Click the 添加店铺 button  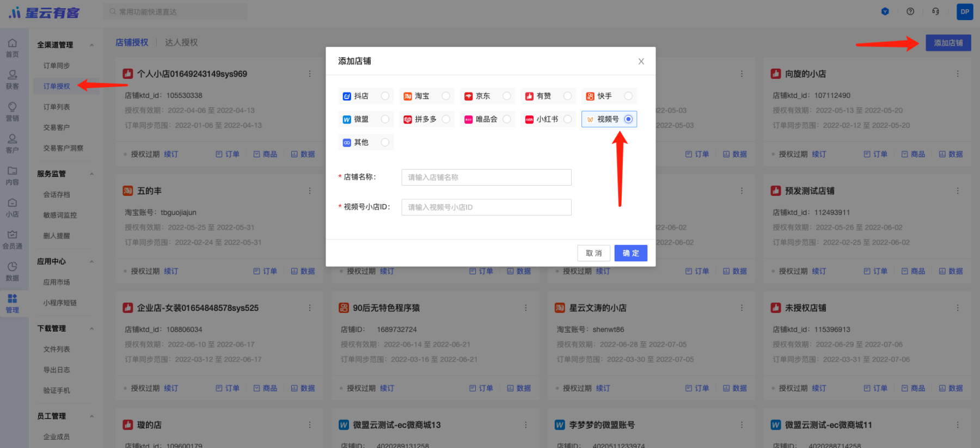click(x=948, y=43)
